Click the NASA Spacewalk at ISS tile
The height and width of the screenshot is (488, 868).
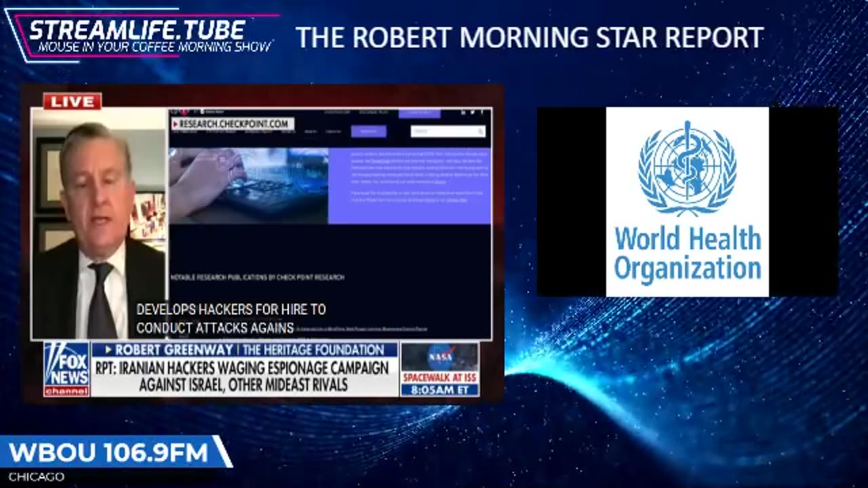point(439,369)
